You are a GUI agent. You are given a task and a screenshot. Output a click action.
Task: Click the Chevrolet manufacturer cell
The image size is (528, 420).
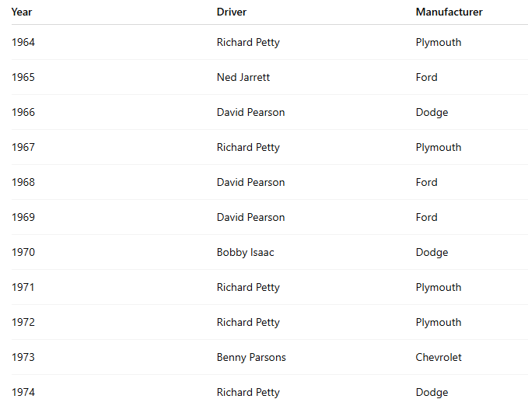(x=439, y=358)
